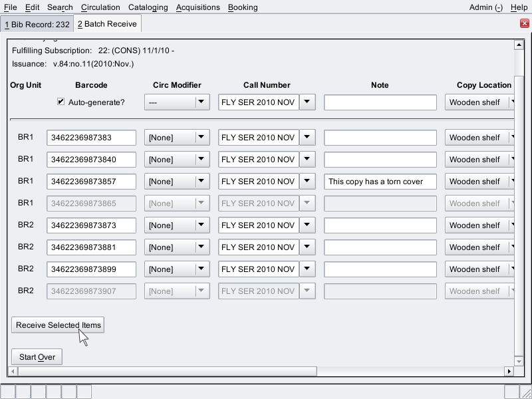This screenshot has height=399, width=532.
Task: Toggle the Auto-generate barcode checkbox
Action: pyautogui.click(x=61, y=102)
